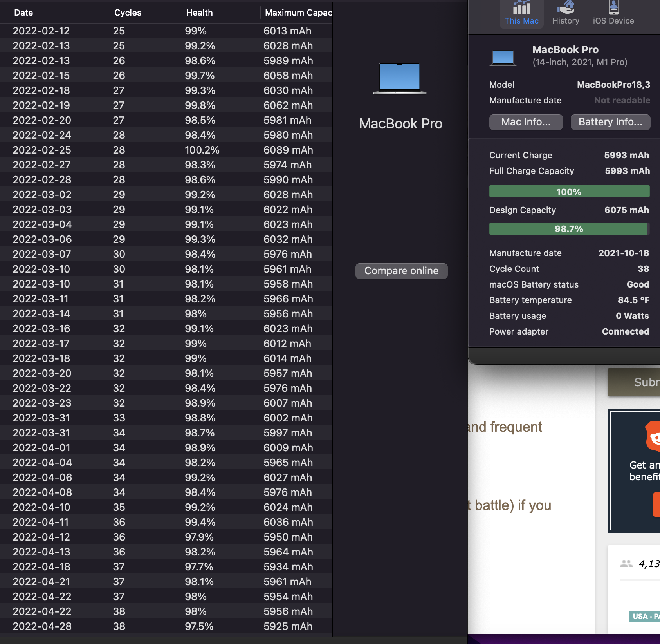
Task: Select the 5957 mAh capacity value
Action: pos(288,373)
